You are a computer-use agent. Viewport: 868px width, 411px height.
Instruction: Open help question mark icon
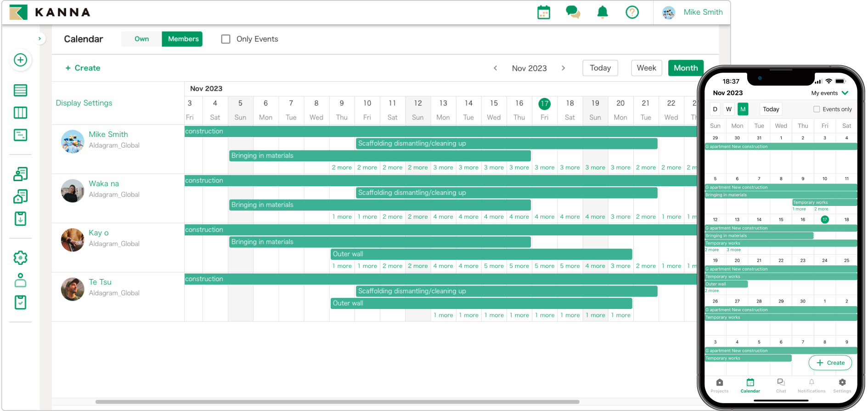point(632,12)
